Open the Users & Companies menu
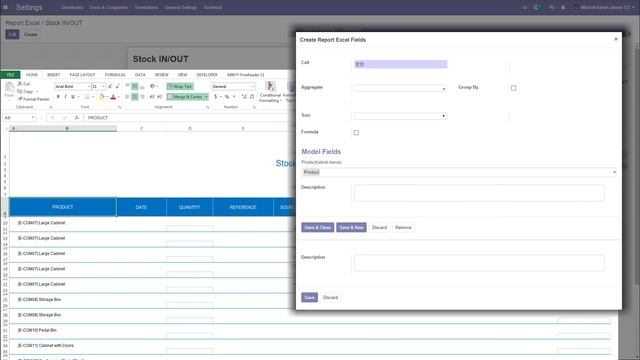This screenshot has width=640, height=360. coord(109,7)
